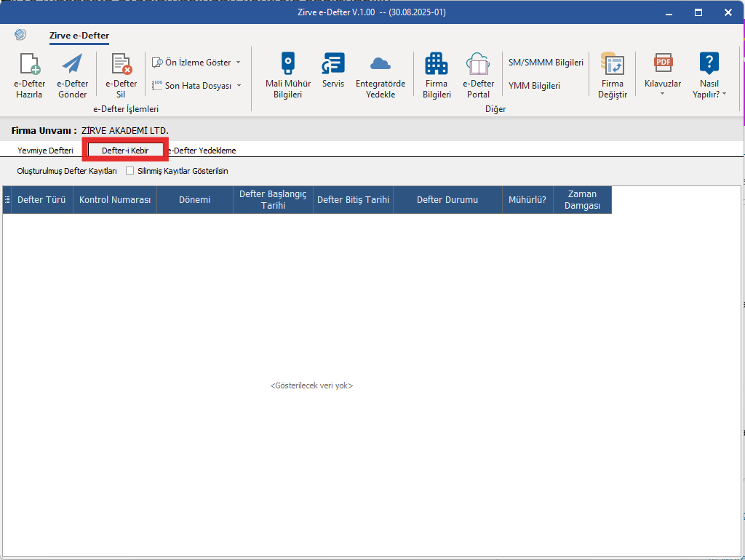The height and width of the screenshot is (560, 745).
Task: Open SM/SMMM Bilgileri
Action: [546, 63]
